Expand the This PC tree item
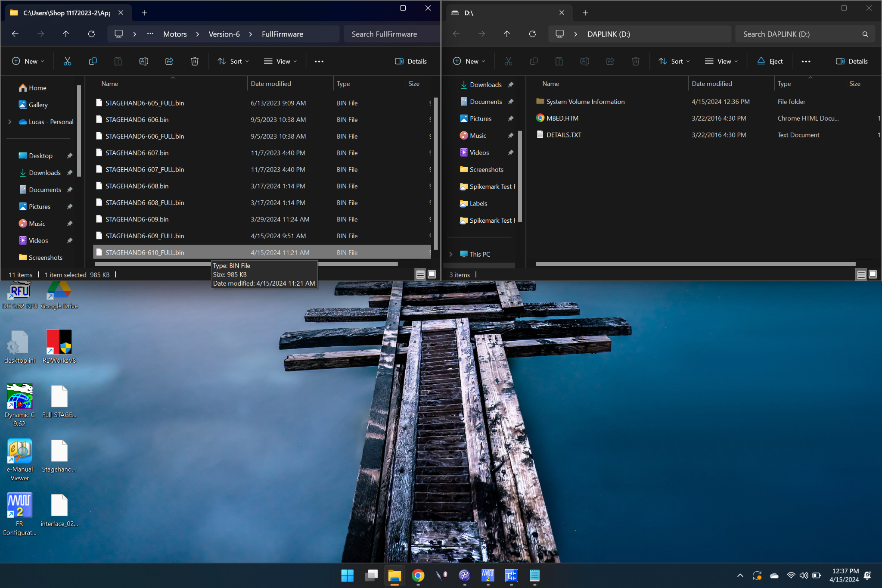This screenshot has width=882, height=588. [451, 254]
